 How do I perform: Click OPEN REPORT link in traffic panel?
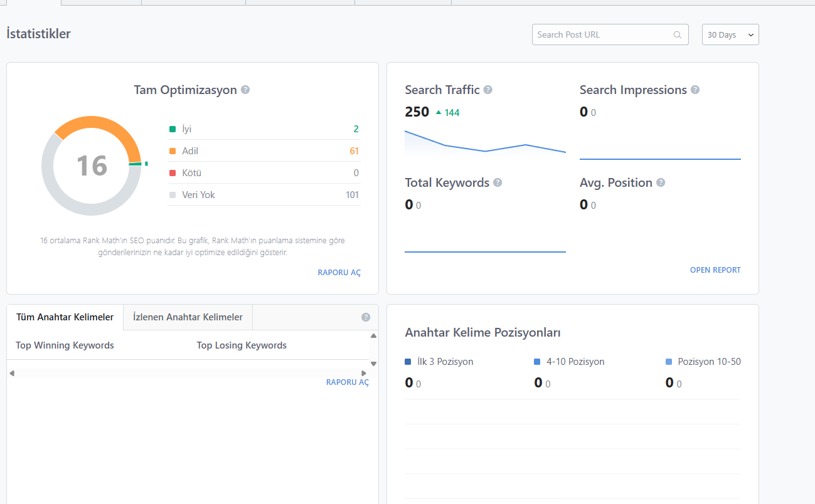[x=715, y=270]
